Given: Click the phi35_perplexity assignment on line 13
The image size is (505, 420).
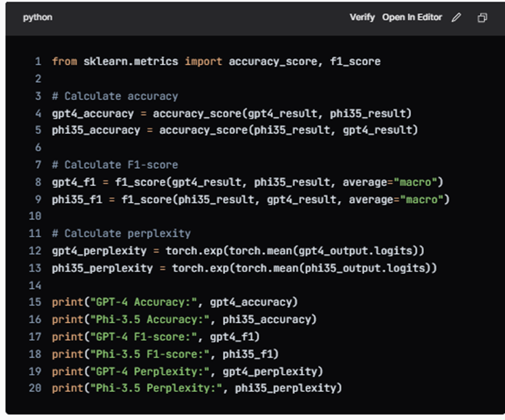Looking at the screenshot, I should 244,268.
